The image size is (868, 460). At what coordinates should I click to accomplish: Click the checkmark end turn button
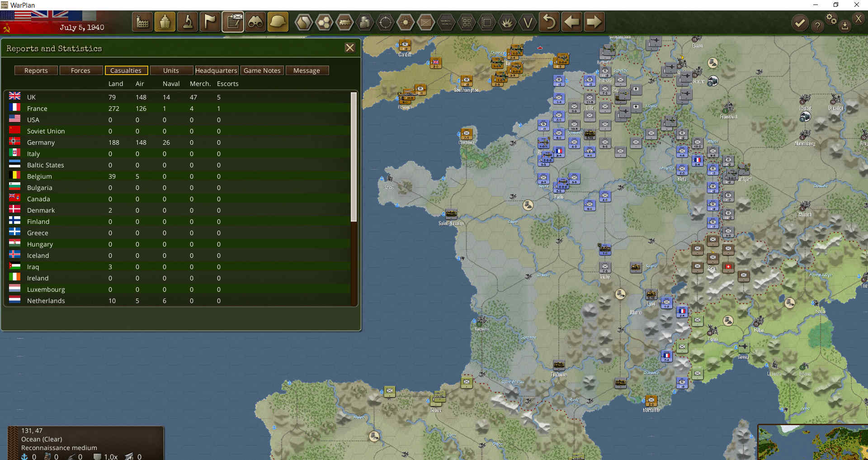click(x=800, y=23)
